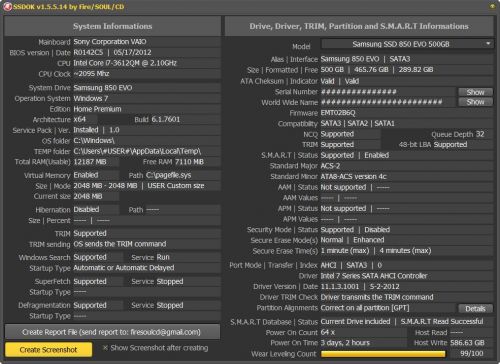Click the pagefile.sys path field

[183, 175]
